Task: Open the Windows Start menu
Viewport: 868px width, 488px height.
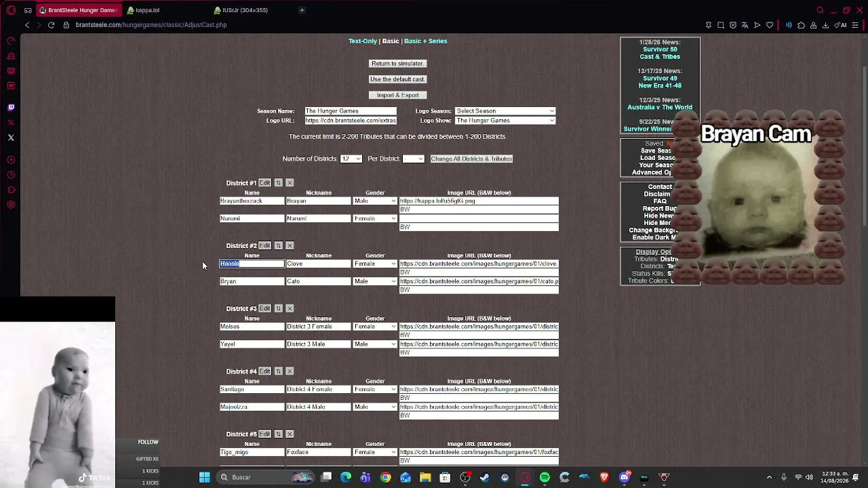Action: (204, 477)
